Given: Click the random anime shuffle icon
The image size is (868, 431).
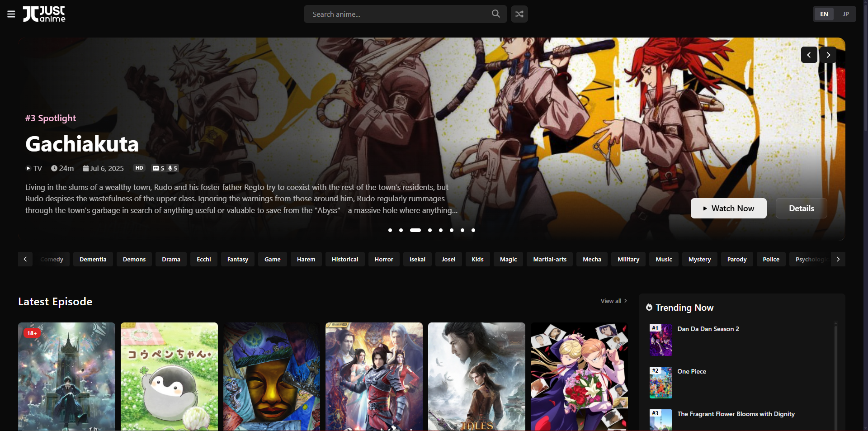Looking at the screenshot, I should (519, 14).
